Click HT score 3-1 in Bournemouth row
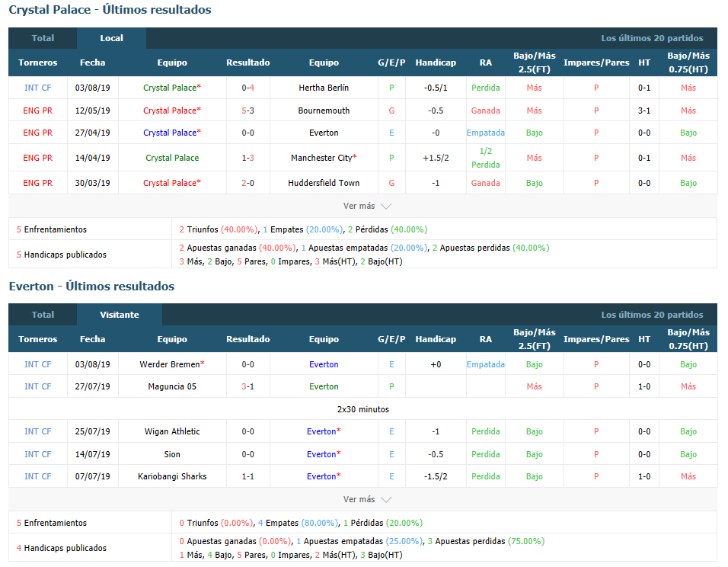 click(x=644, y=111)
